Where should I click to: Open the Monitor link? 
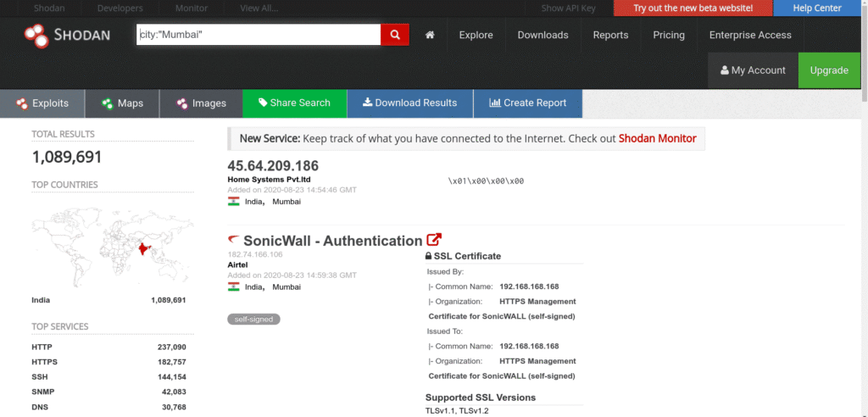click(192, 8)
